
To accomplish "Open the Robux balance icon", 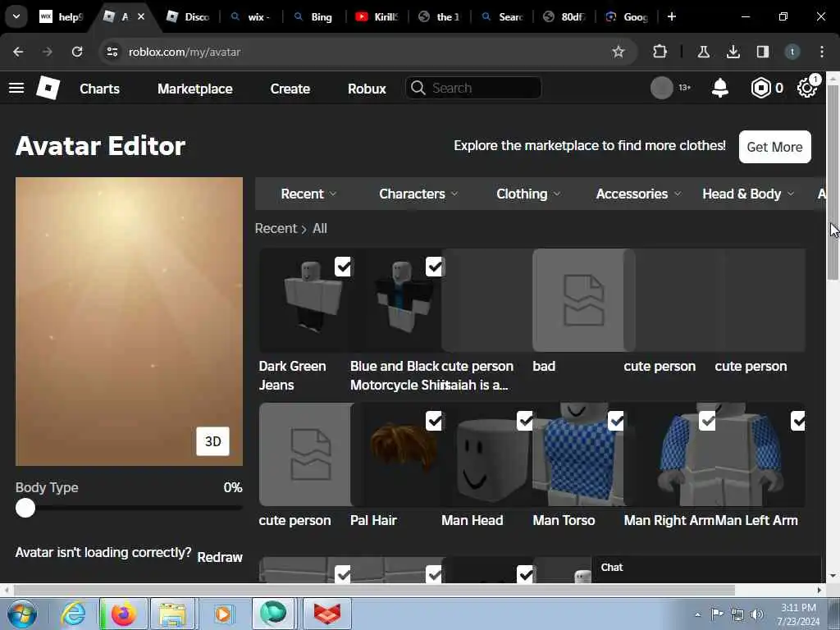I will [760, 88].
